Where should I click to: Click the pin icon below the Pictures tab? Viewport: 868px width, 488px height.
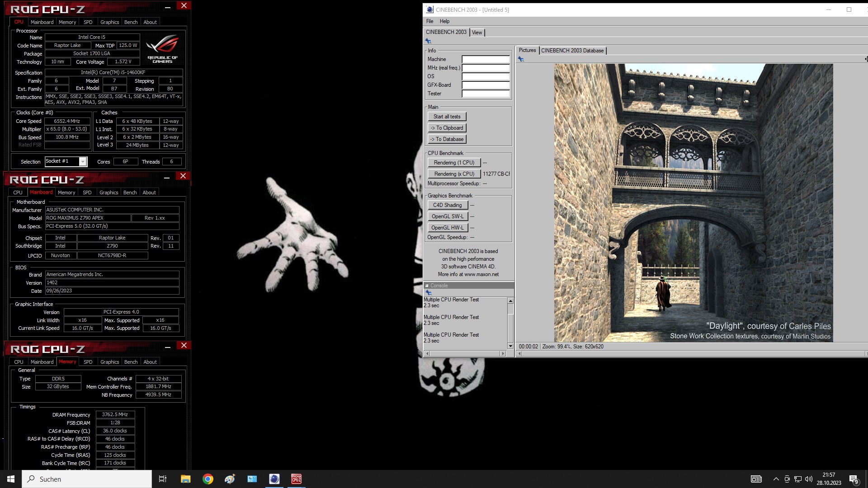coord(521,59)
